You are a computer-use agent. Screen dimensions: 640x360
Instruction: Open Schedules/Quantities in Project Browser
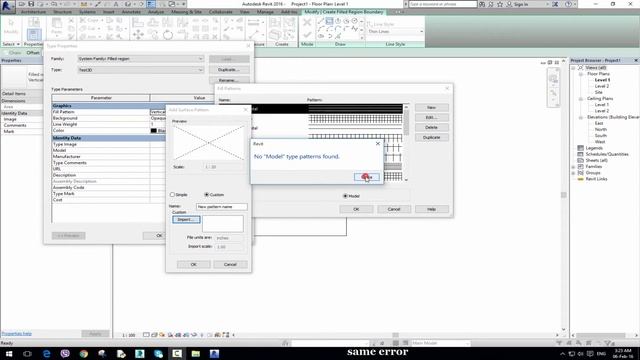pyautogui.click(x=607, y=154)
